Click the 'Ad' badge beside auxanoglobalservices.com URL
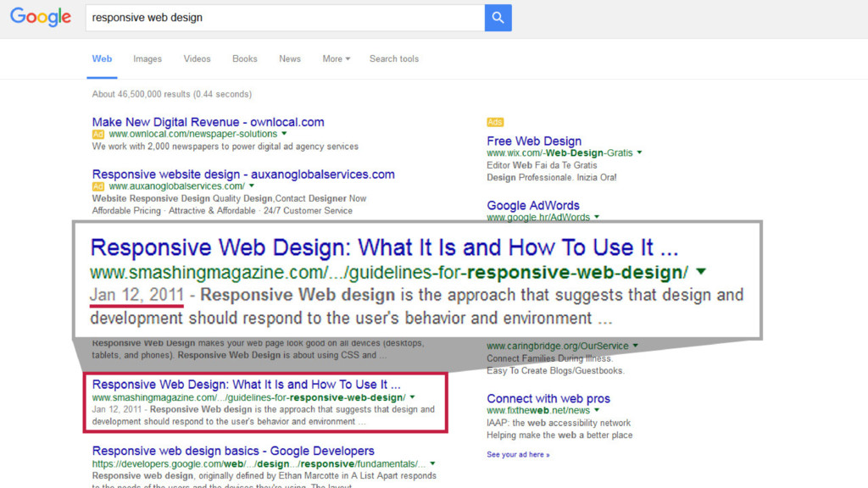This screenshot has height=488, width=868. [x=98, y=186]
